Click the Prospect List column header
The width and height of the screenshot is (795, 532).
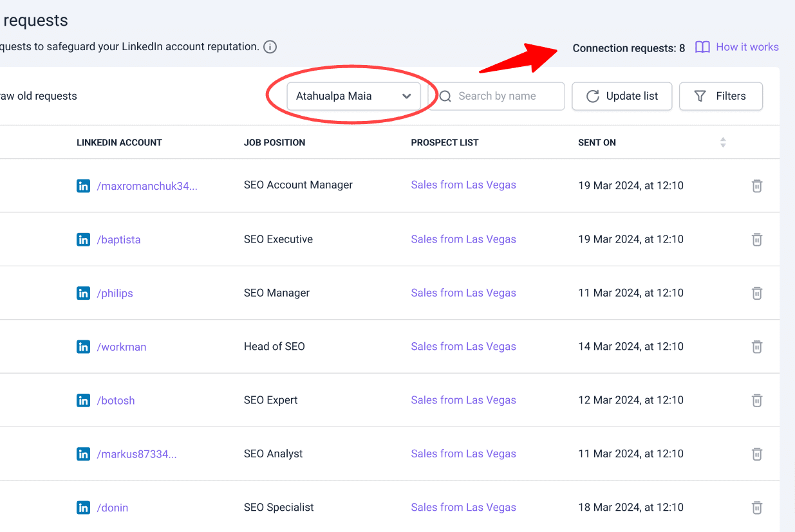[444, 142]
